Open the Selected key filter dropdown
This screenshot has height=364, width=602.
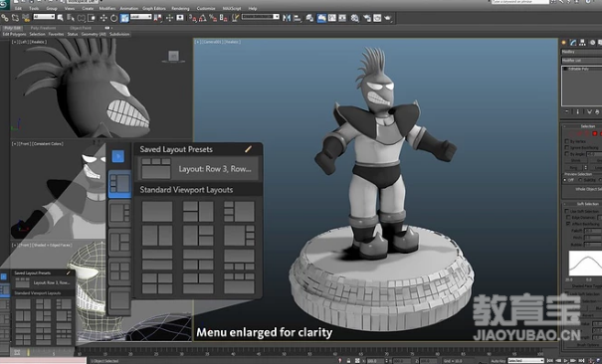point(526,361)
